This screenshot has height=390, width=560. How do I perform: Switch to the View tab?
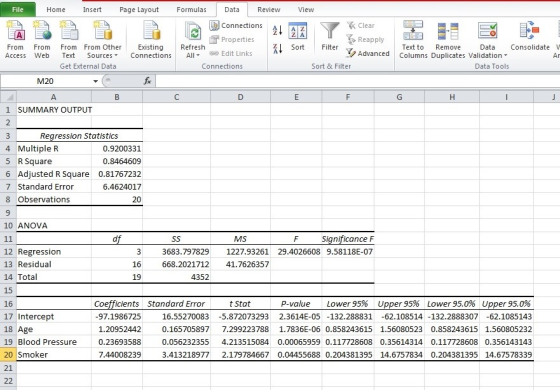pos(306,10)
